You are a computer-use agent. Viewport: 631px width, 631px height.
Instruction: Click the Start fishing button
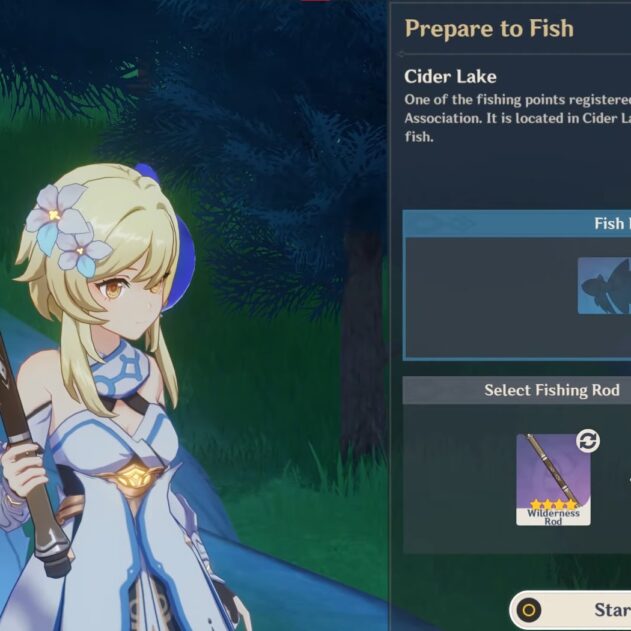(x=571, y=610)
